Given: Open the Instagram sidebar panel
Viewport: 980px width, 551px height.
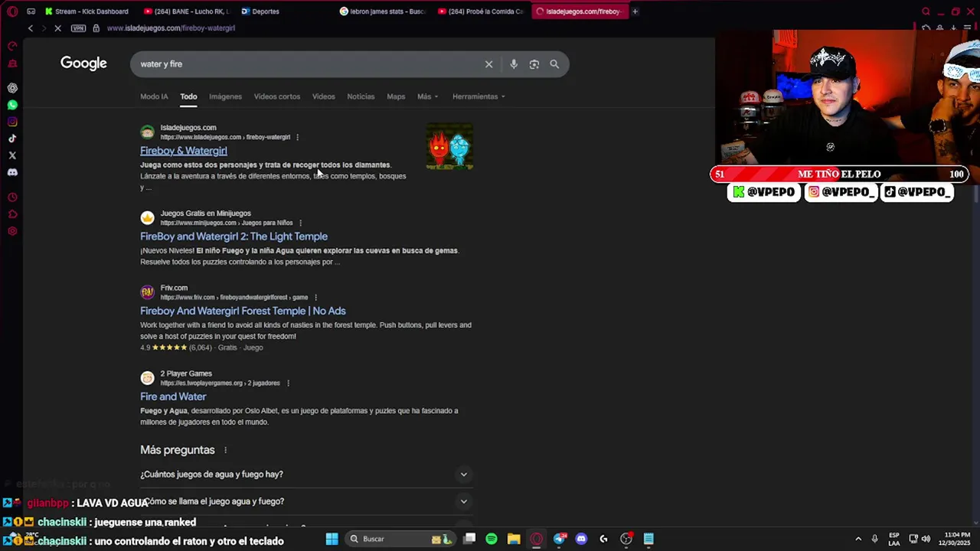Looking at the screenshot, I should 12,122.
